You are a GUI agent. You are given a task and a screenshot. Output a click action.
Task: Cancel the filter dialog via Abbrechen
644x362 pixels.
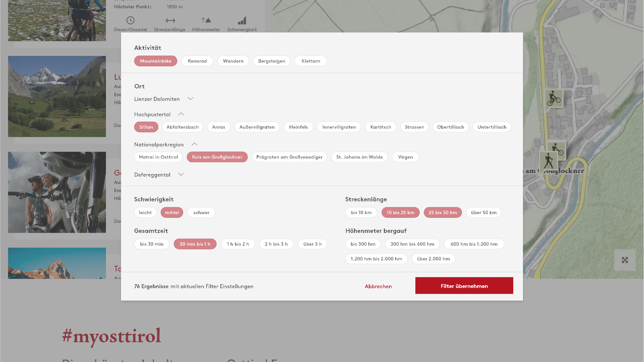[x=378, y=286]
